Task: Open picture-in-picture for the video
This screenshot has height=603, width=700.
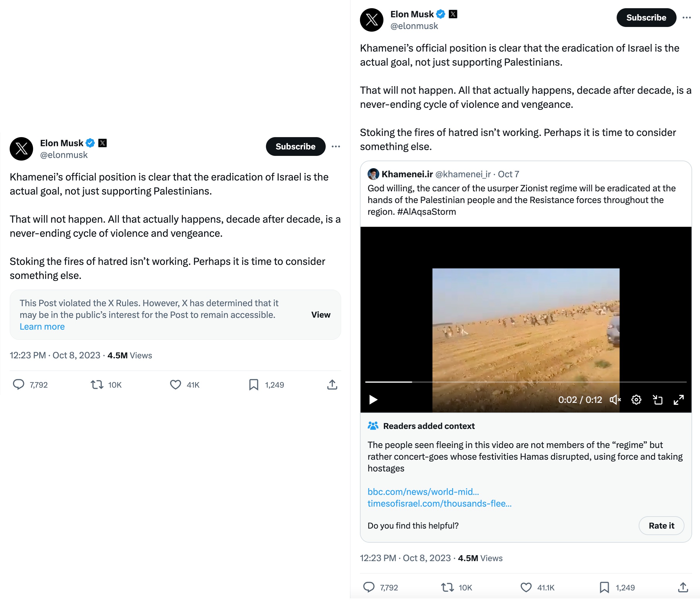Action: pos(658,400)
